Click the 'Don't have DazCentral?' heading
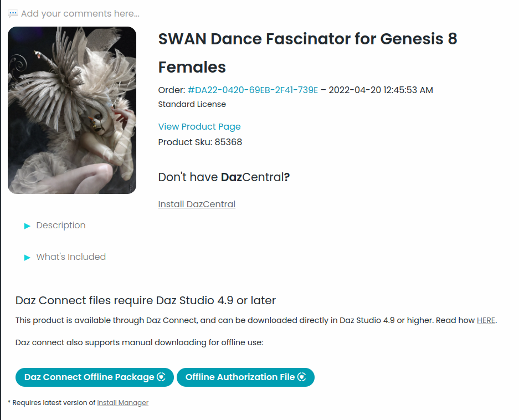The image size is (519, 420). [x=224, y=177]
